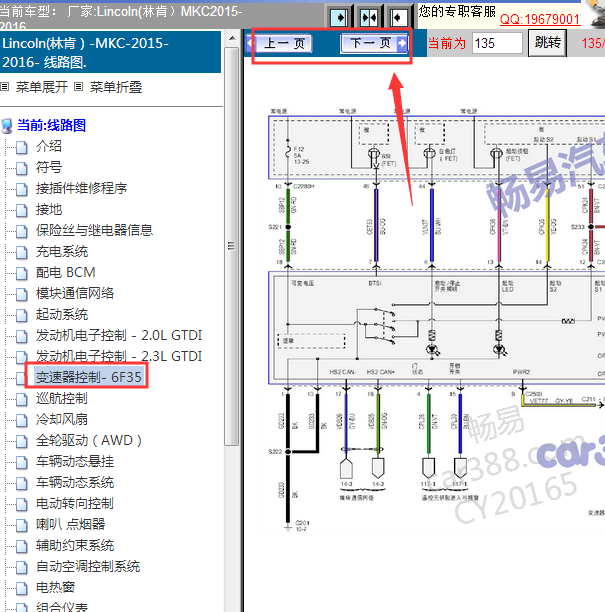Viewport: 605px width, 612px height.
Task: Click the wiring diagram image
Action: coord(436,320)
